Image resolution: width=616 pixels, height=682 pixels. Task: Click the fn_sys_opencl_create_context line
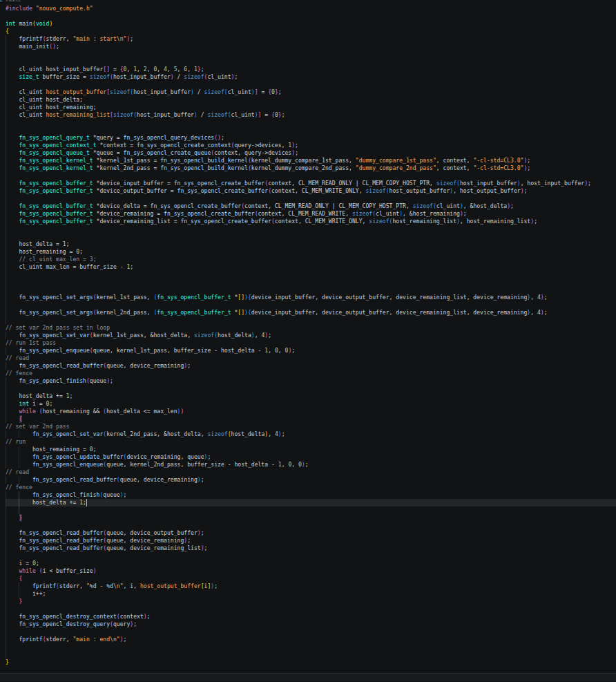click(158, 145)
